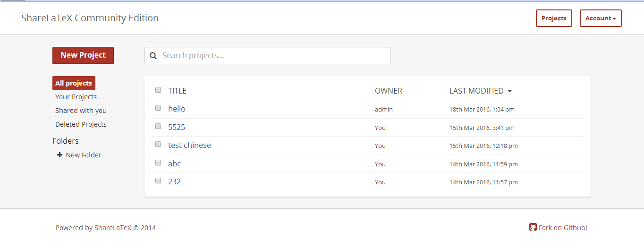Screen dimensions: 644x250
Task: Click the plus icon beside New Folder
Action: tap(59, 155)
